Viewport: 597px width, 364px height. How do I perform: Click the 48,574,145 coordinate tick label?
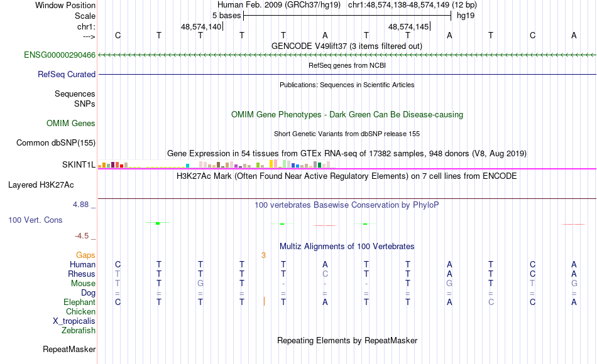pos(408,26)
